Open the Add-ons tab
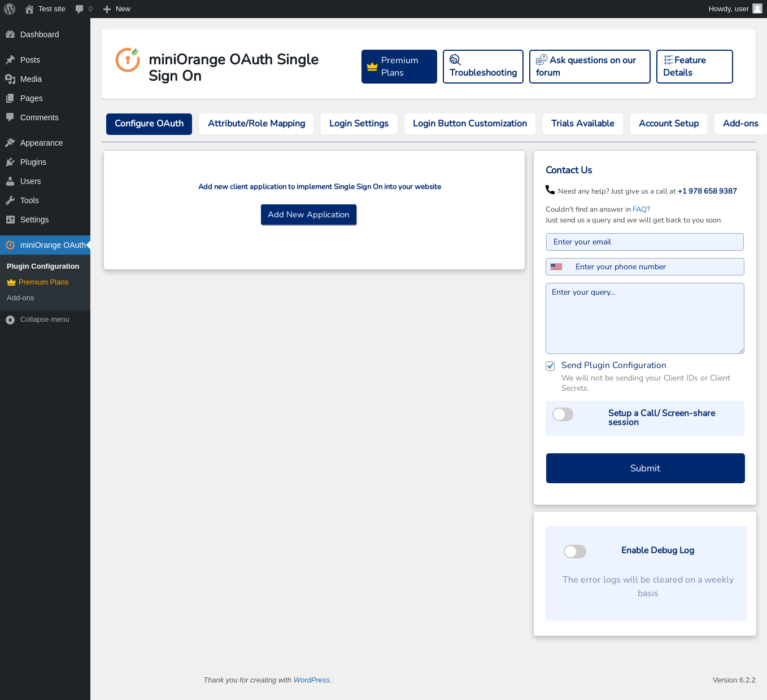767x700 pixels. click(x=740, y=124)
